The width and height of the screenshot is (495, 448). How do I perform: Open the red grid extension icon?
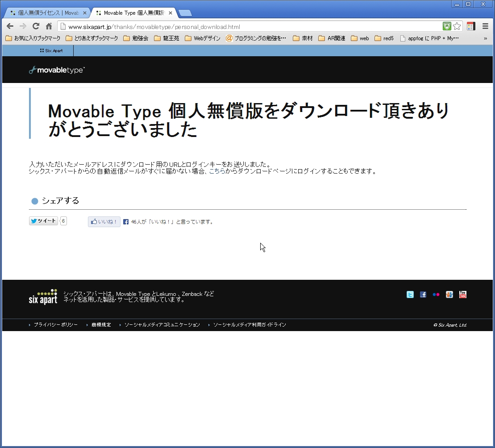tap(471, 26)
